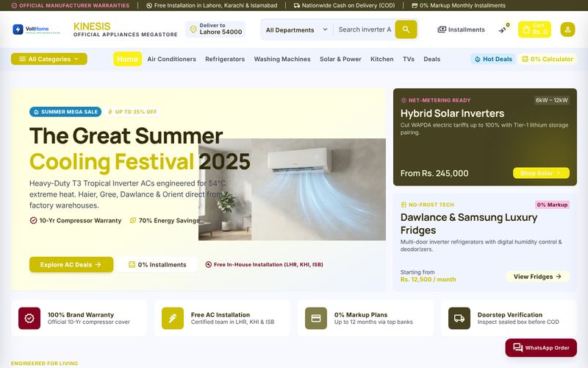588x368 pixels.
Task: Open Air Conditioners menu item
Action: click(x=171, y=59)
